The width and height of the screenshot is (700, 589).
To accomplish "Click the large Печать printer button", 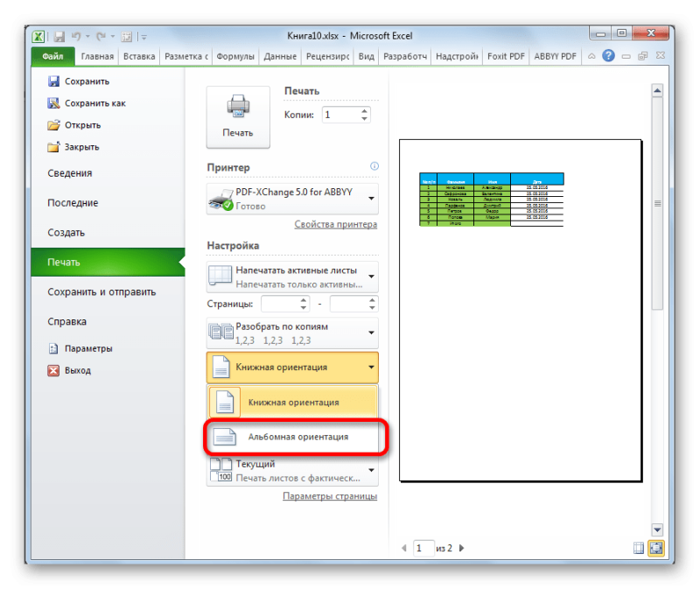I will click(x=238, y=116).
